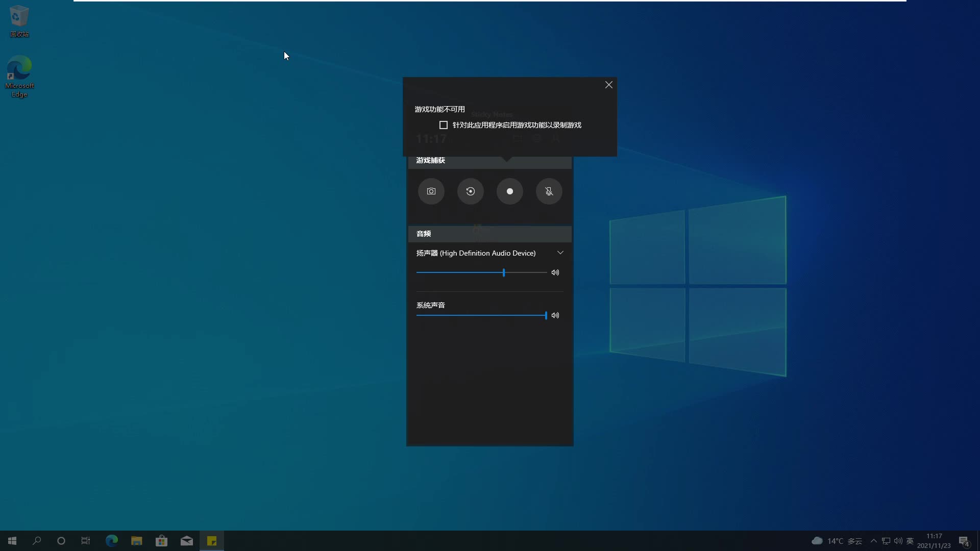Image resolution: width=980 pixels, height=551 pixels.
Task: Mute the speaker volume icon
Action: coord(555,272)
